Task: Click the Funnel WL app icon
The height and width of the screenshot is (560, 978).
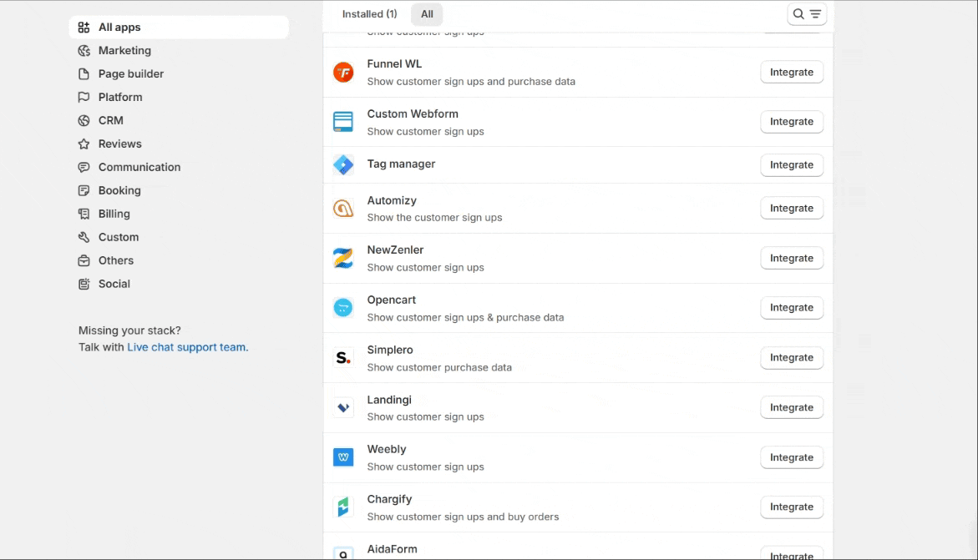Action: click(343, 73)
